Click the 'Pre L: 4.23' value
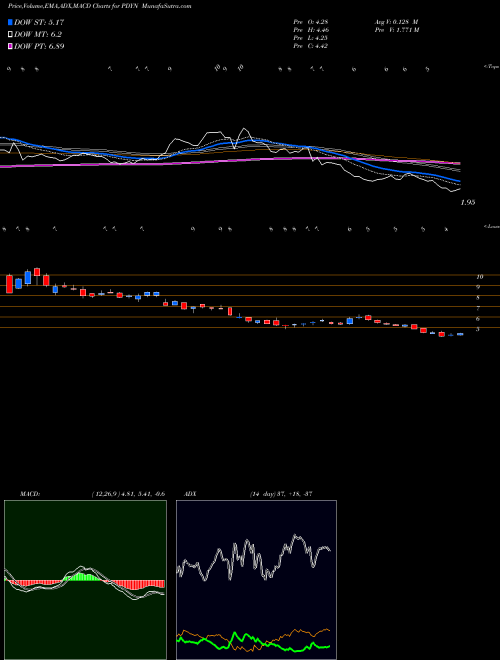Viewport: 500px width, 660px height. click(x=311, y=38)
